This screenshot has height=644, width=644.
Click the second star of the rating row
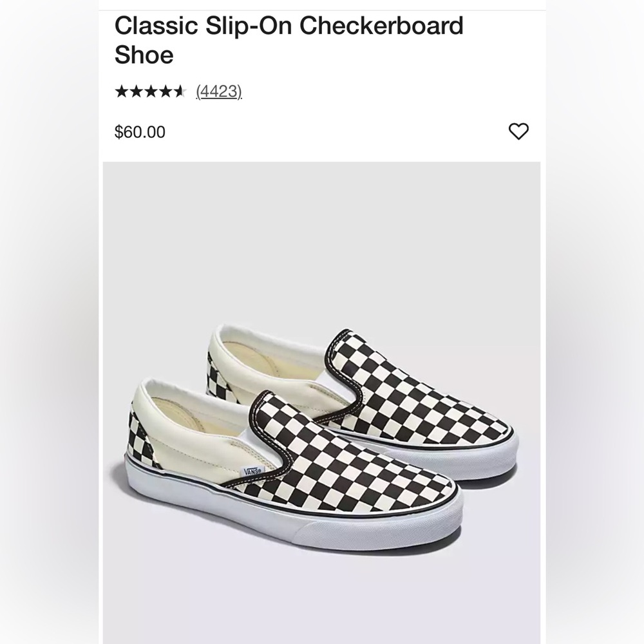tap(137, 91)
